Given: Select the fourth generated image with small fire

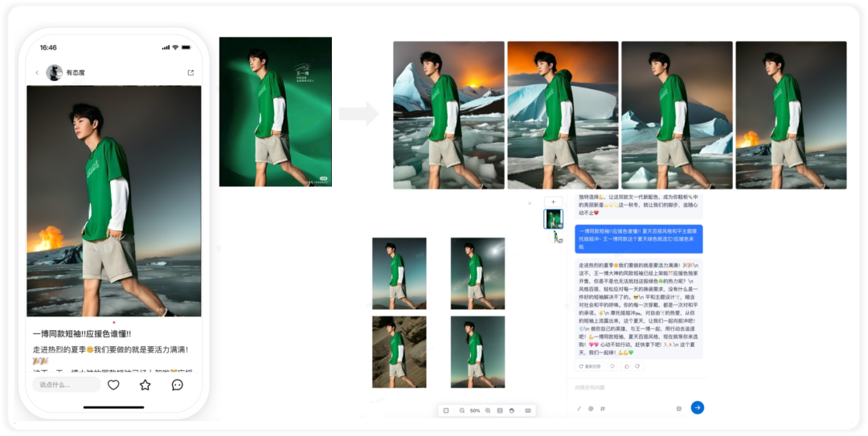Looking at the screenshot, I should [791, 115].
